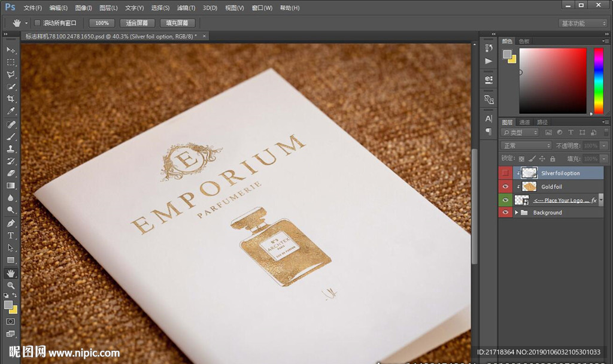Select the Path Selection arrow tool
This screenshot has width=613, height=364.
click(x=11, y=247)
